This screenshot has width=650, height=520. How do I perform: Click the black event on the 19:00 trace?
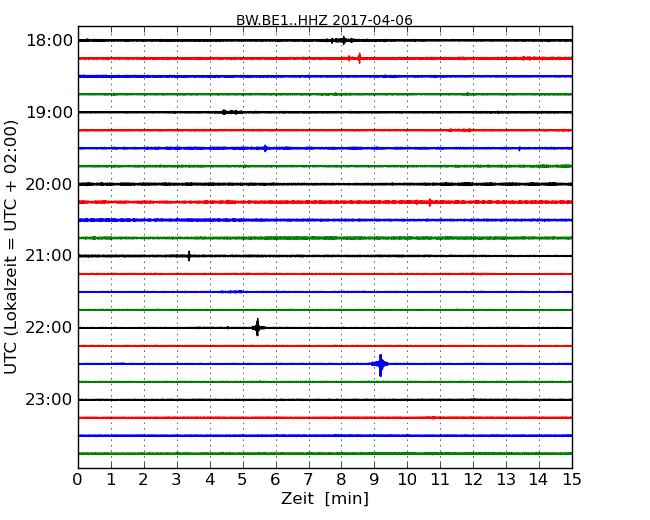pyautogui.click(x=230, y=112)
